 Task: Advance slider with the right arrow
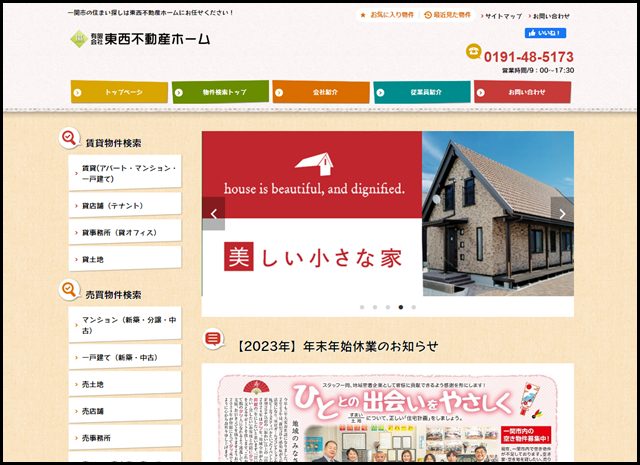pos(562,214)
